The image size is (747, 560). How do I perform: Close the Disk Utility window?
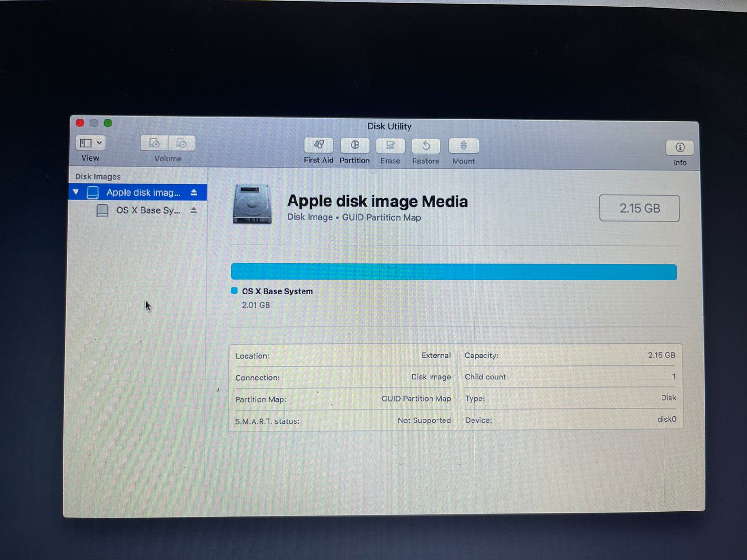point(80,123)
